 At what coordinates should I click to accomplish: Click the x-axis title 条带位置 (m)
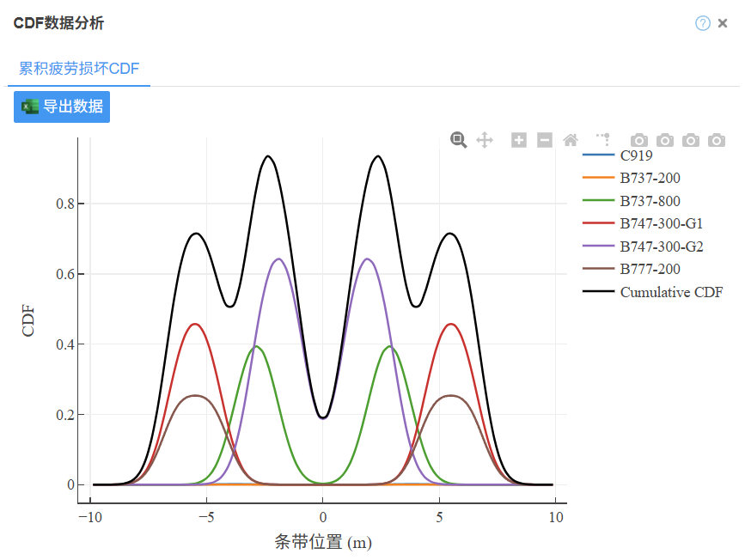coord(323,542)
